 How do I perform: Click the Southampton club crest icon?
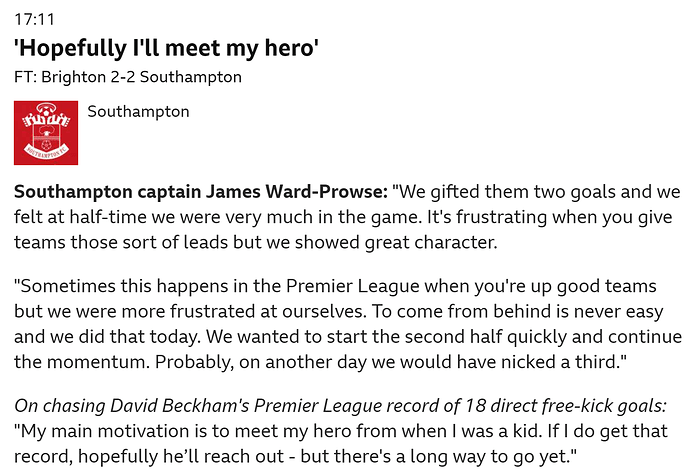[x=46, y=132]
